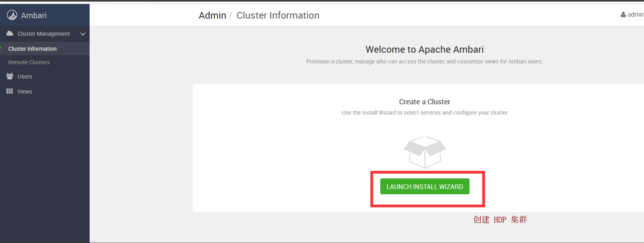The width and height of the screenshot is (644, 243).
Task: Click the Cluster Information breadcrumb
Action: (x=278, y=15)
